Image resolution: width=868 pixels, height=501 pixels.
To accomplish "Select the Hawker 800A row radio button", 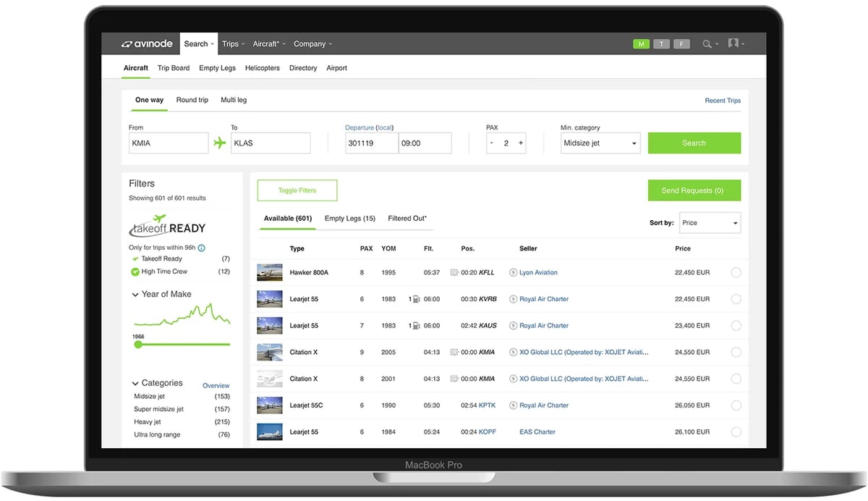I will pyautogui.click(x=736, y=273).
